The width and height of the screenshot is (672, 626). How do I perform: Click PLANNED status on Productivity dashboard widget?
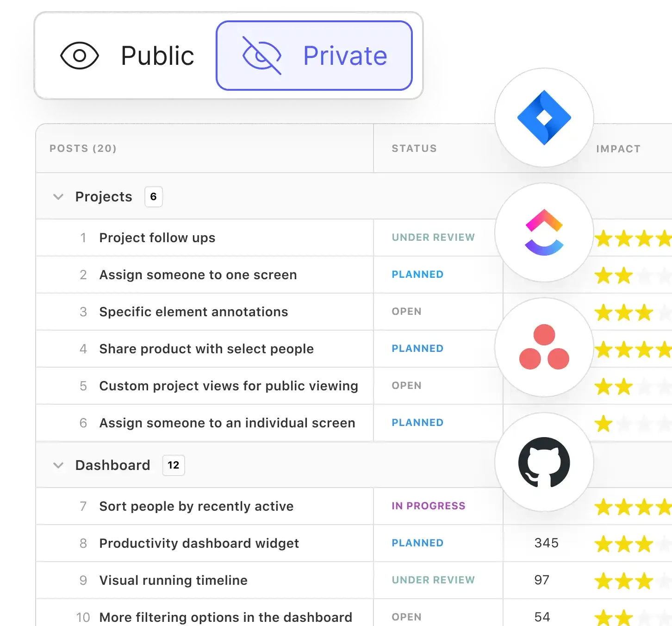point(417,543)
